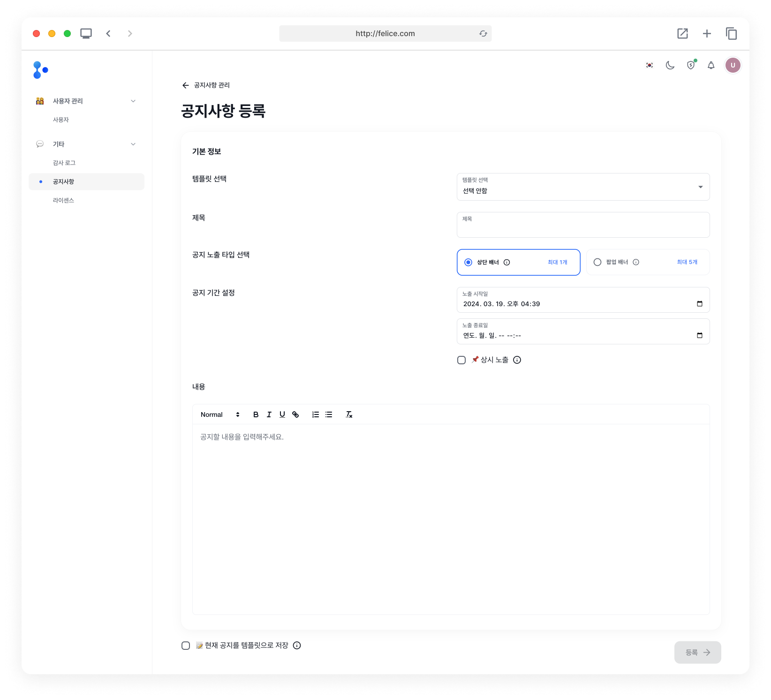Screen dimensions: 771x700
Task: Click the 사용자 관리 people icon
Action: click(x=40, y=101)
